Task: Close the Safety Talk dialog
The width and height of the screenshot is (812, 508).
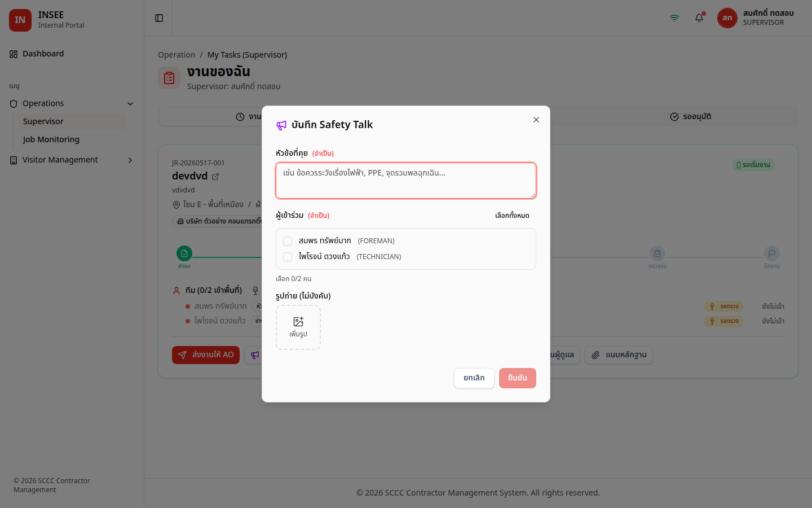Action: click(536, 120)
